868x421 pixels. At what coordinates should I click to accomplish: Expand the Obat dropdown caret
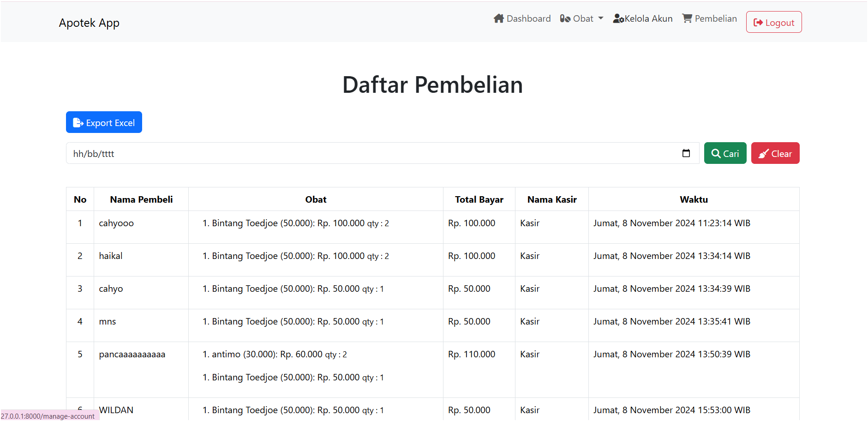tap(601, 18)
